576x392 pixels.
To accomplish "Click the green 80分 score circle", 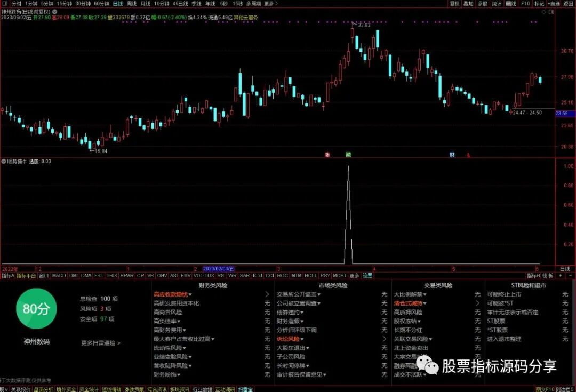I will pos(36,309).
